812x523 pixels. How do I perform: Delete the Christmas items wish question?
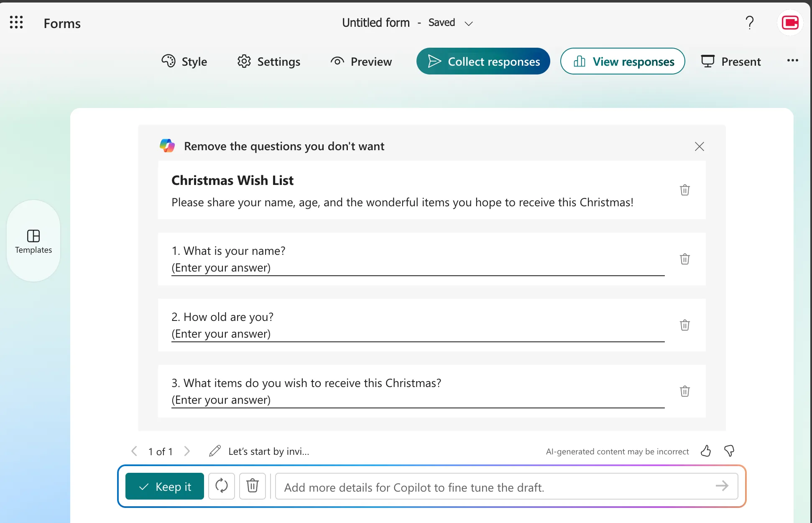tap(684, 391)
